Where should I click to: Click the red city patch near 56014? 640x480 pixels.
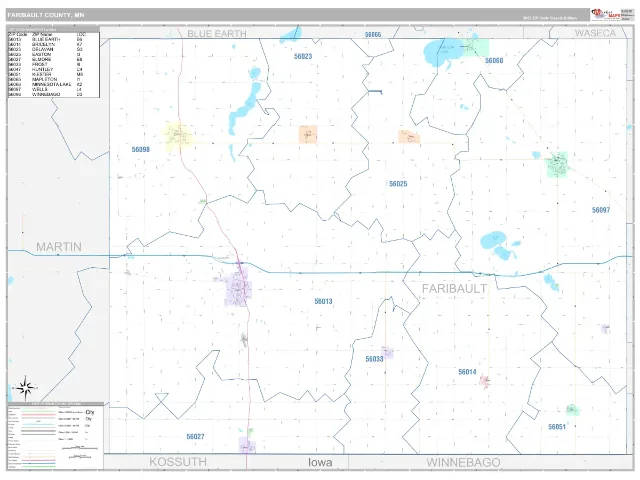485,381
